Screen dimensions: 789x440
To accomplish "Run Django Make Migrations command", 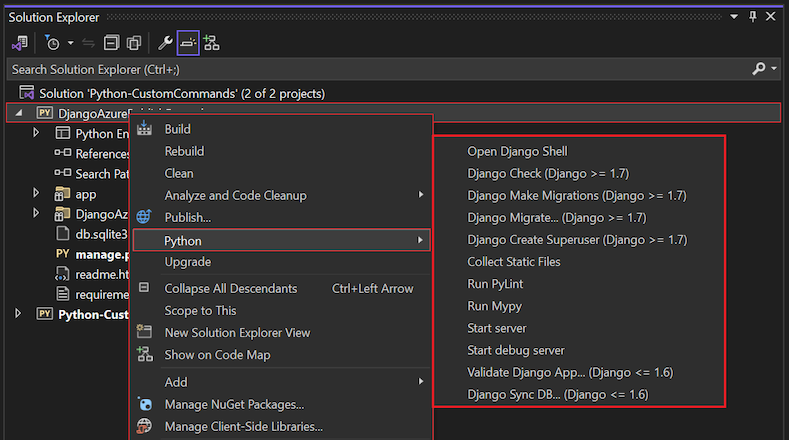I will click(x=577, y=196).
